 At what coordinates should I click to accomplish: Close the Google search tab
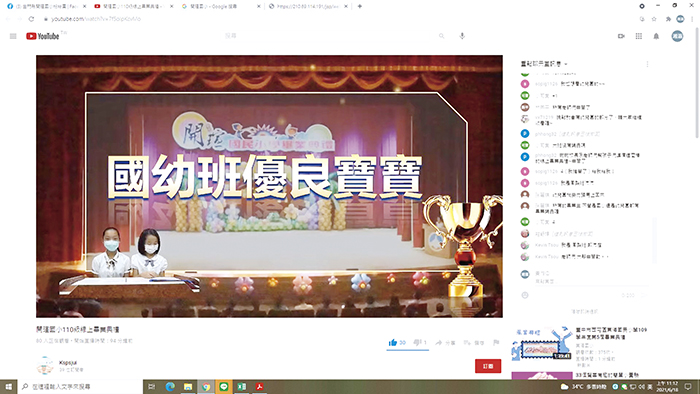pyautogui.click(x=258, y=6)
